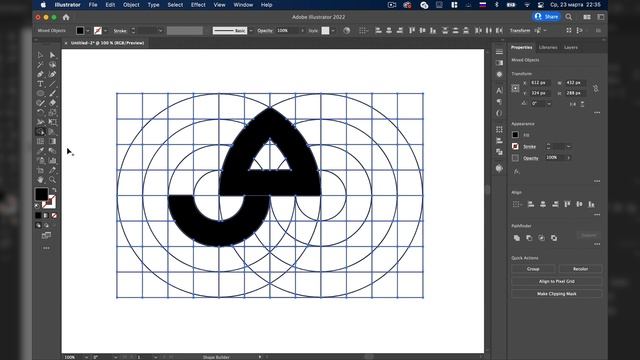The image size is (640, 360).
Task: Apply Pathfinder Minus Front
Action: (x=529, y=238)
